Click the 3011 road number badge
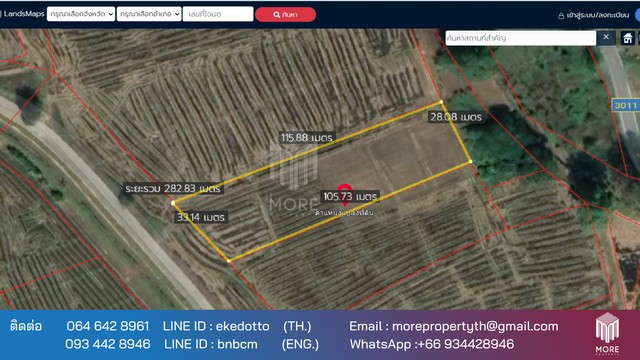The width and height of the screenshot is (640, 360). click(625, 105)
